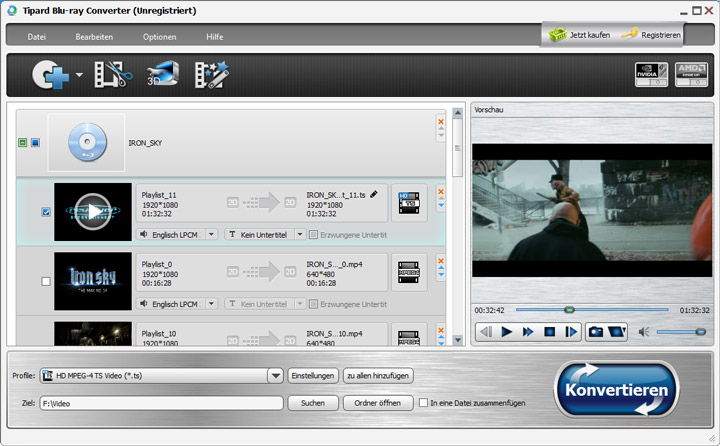Click the Load Blu-ray disc icon

pyautogui.click(x=50, y=74)
